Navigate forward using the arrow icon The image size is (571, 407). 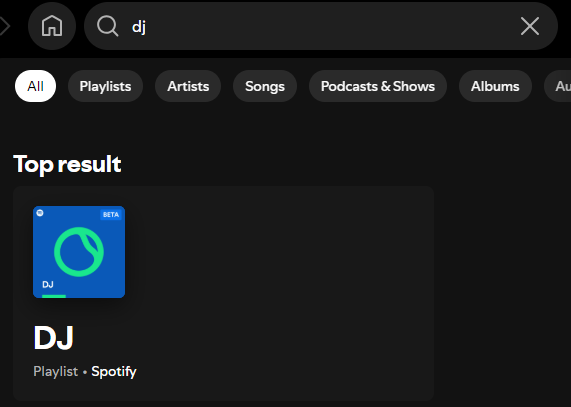pos(4,26)
